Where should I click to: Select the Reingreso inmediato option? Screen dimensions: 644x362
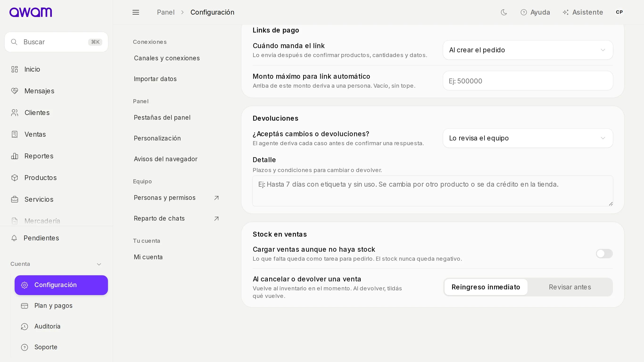click(x=486, y=287)
